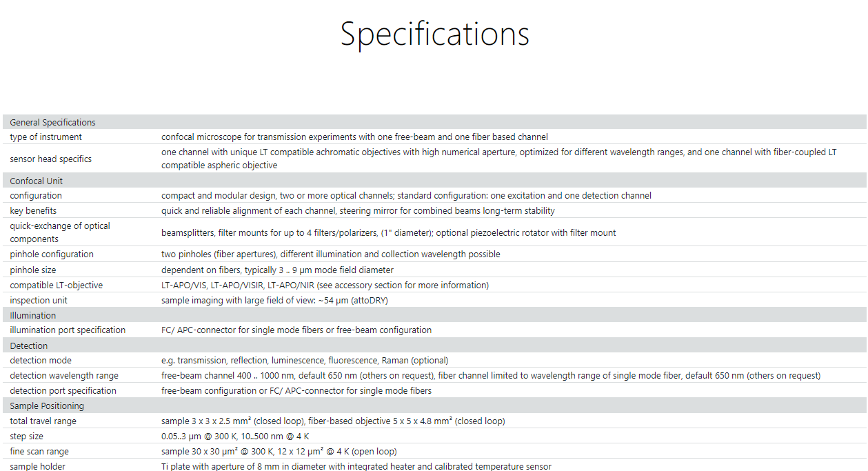Click the 'pinhole configuration' row label
Screen dimensions: 868x471
[52, 254]
